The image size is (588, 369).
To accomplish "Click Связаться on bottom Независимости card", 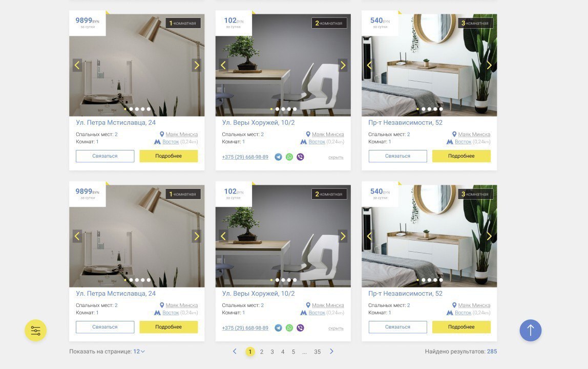I will [x=397, y=327].
